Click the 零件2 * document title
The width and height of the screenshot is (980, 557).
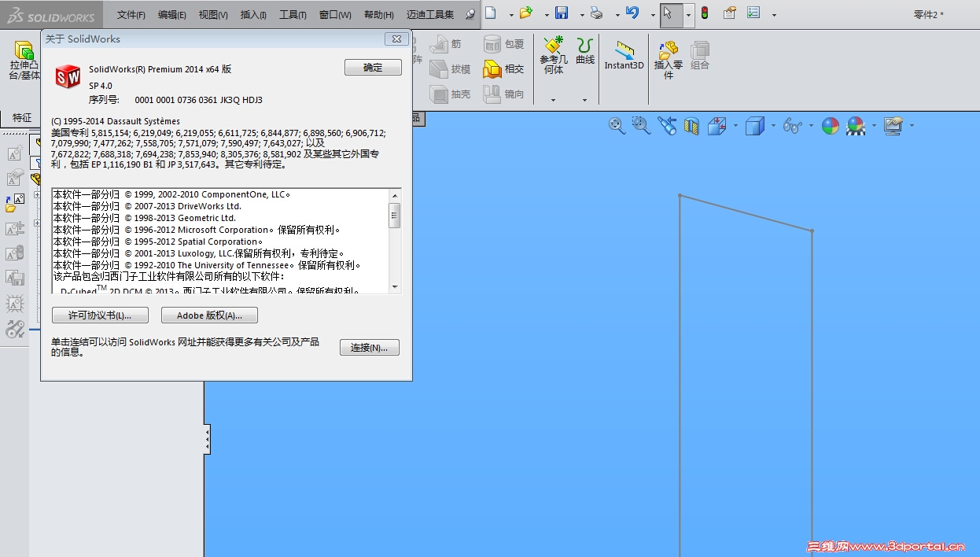click(929, 15)
